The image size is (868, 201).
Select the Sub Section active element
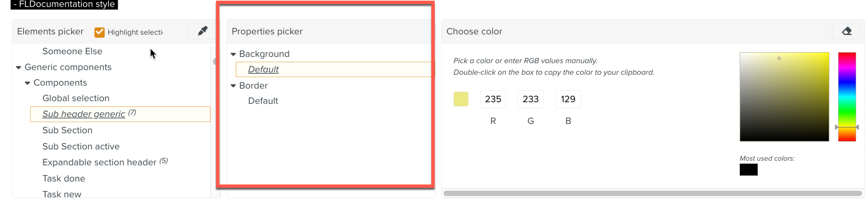[x=81, y=146]
